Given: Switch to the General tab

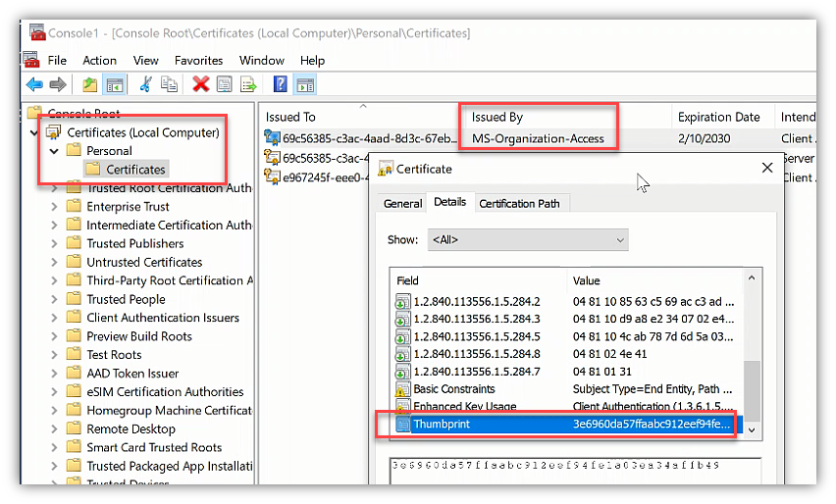Looking at the screenshot, I should pyautogui.click(x=402, y=204).
